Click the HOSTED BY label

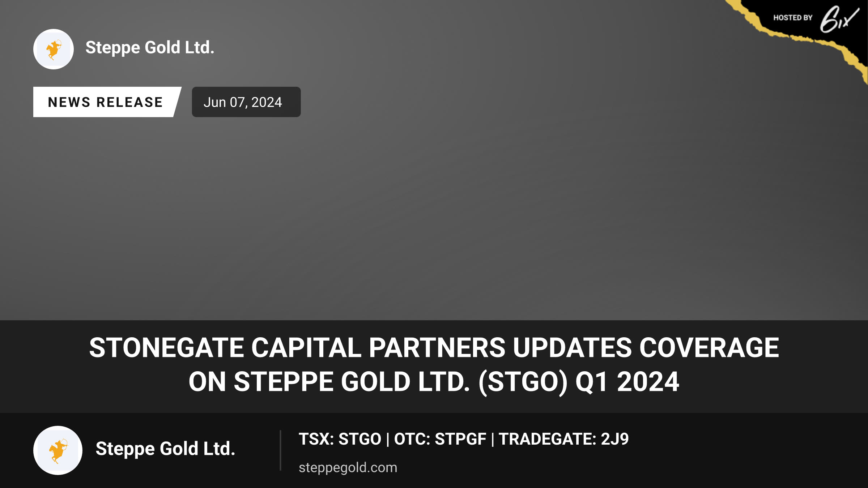pos(793,18)
